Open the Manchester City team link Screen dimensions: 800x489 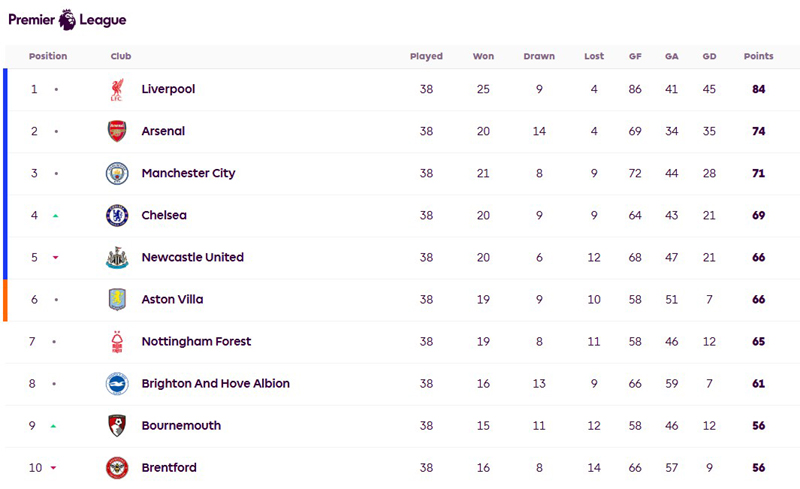pos(188,173)
